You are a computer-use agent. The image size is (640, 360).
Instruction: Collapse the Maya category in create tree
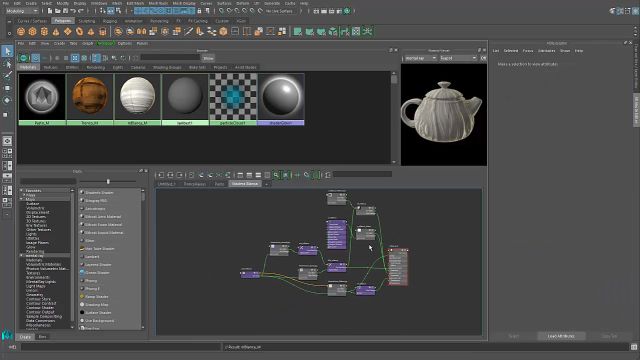coord(22,199)
